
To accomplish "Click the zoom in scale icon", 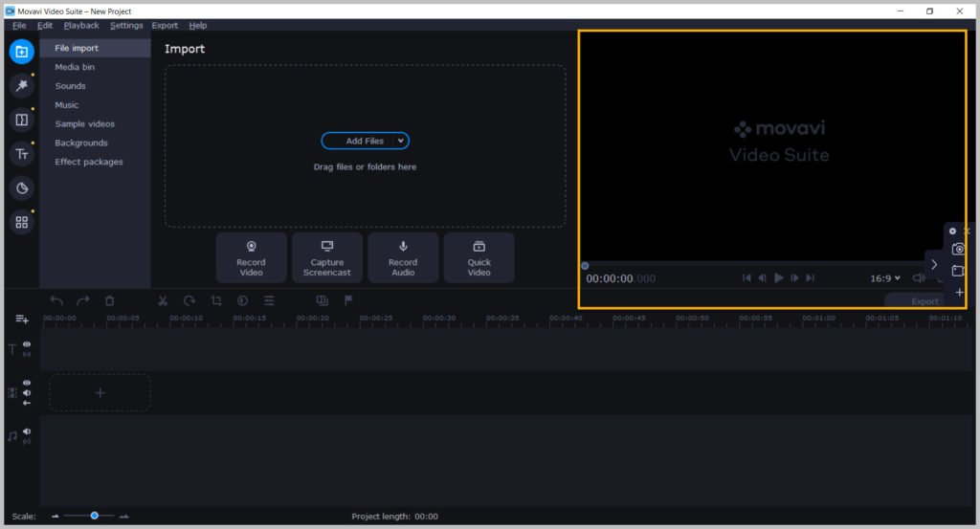I will coord(123,517).
